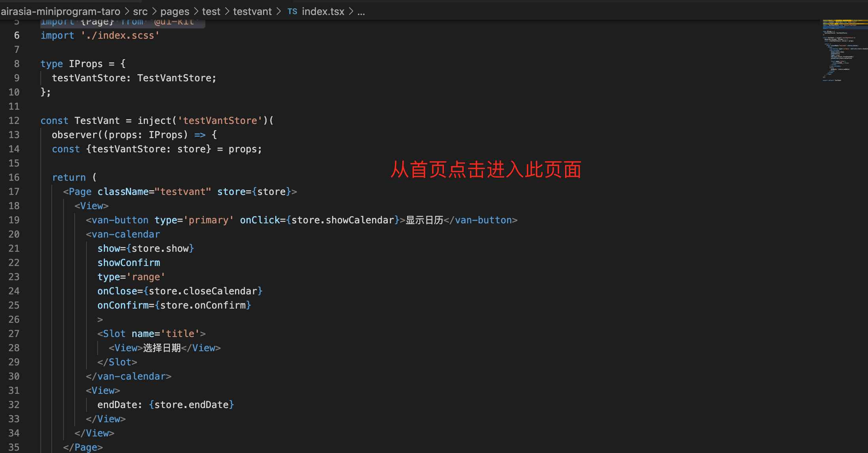
Task: Click the store.endDate expression
Action: click(x=192, y=405)
